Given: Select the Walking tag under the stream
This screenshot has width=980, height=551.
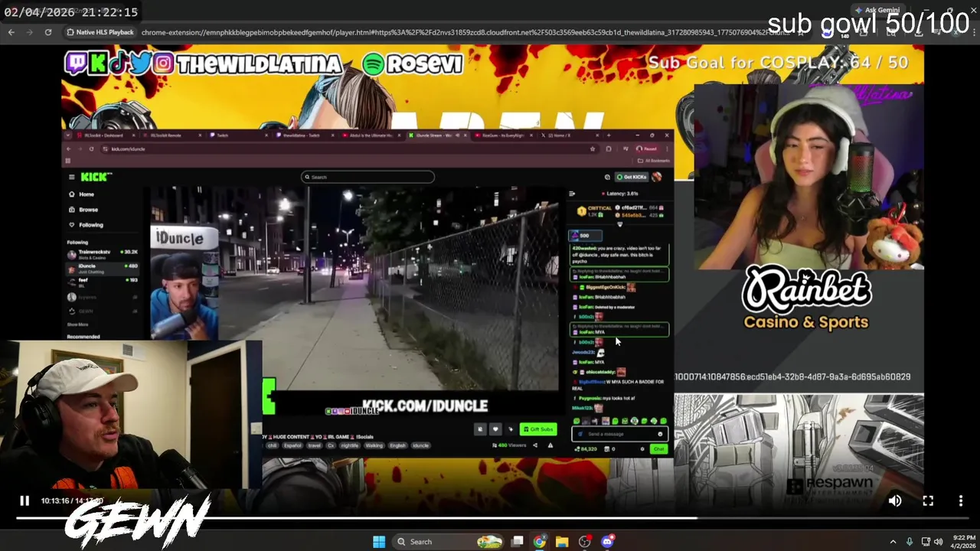Looking at the screenshot, I should tap(374, 445).
